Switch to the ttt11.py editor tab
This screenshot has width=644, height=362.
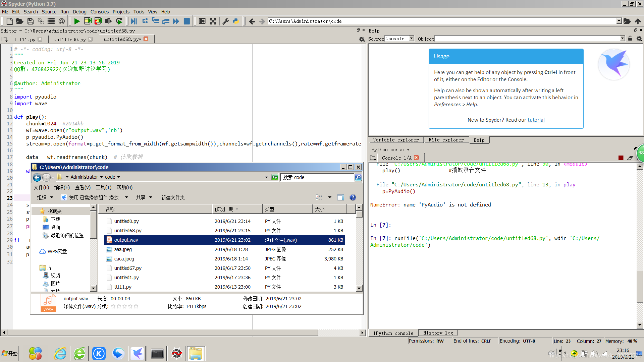click(x=25, y=39)
